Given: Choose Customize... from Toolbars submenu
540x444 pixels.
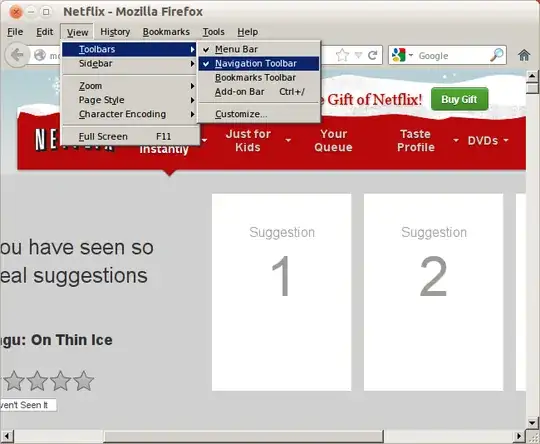Looking at the screenshot, I should point(259,114).
